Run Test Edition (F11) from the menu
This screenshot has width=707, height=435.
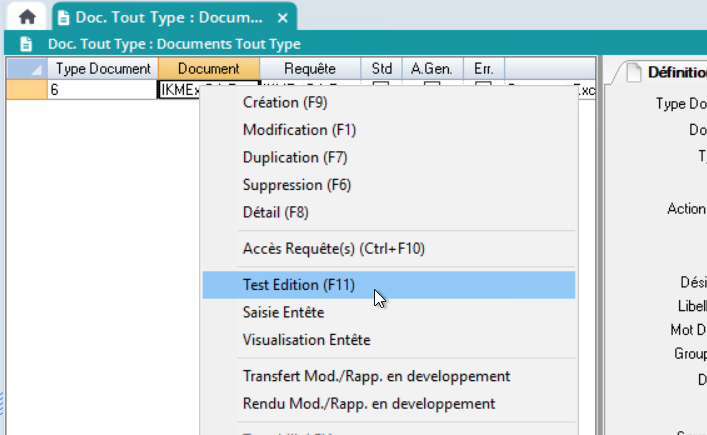pyautogui.click(x=299, y=285)
